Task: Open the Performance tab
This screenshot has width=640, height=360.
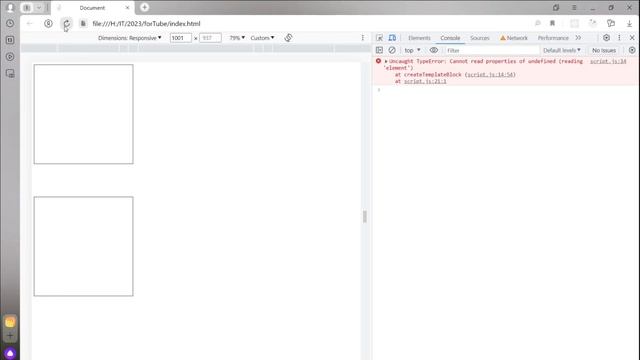Action: click(x=553, y=38)
